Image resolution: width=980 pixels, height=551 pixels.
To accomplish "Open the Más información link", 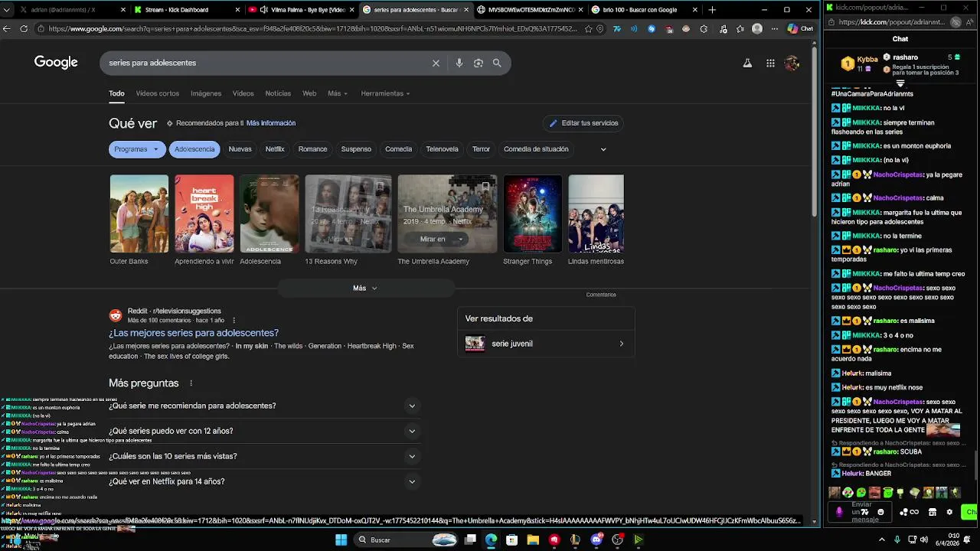I will pos(271,123).
